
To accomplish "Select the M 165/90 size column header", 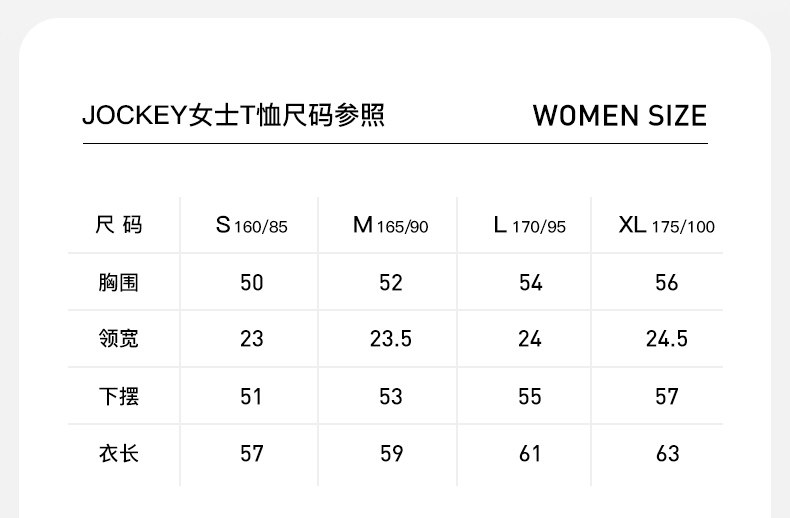I will coord(390,225).
